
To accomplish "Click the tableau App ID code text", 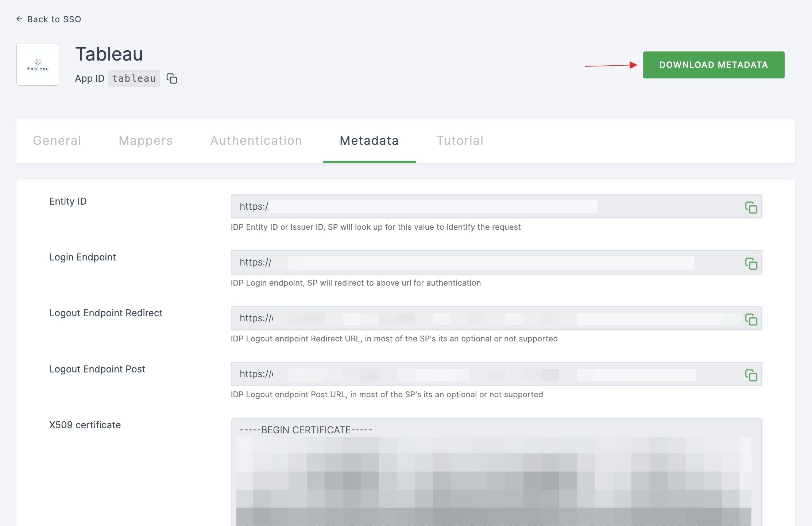I will point(134,78).
